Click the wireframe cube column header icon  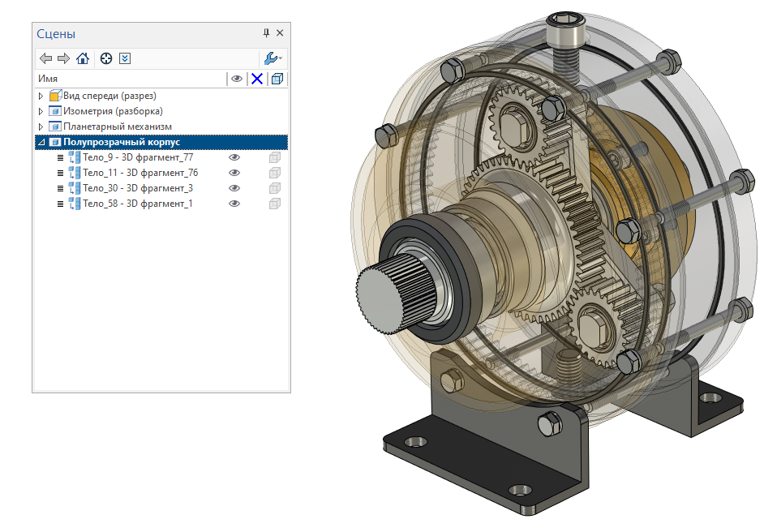pos(277,79)
